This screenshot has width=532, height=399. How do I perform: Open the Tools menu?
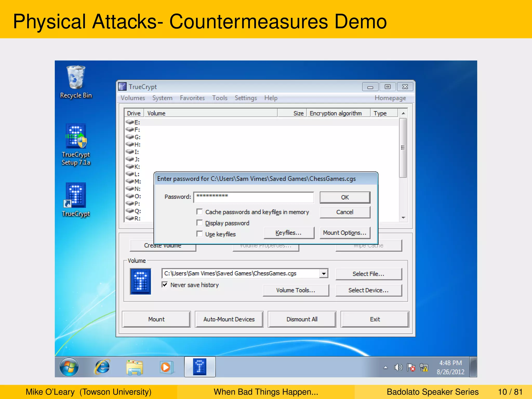220,98
